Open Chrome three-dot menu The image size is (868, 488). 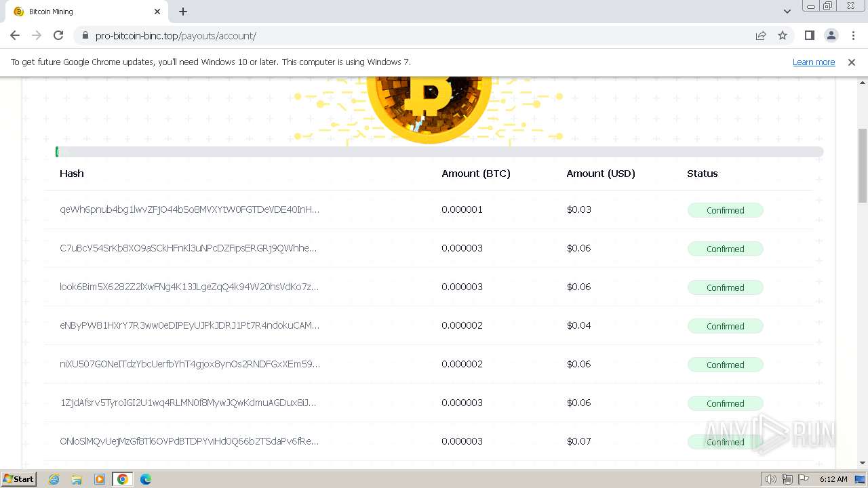[x=853, y=35]
